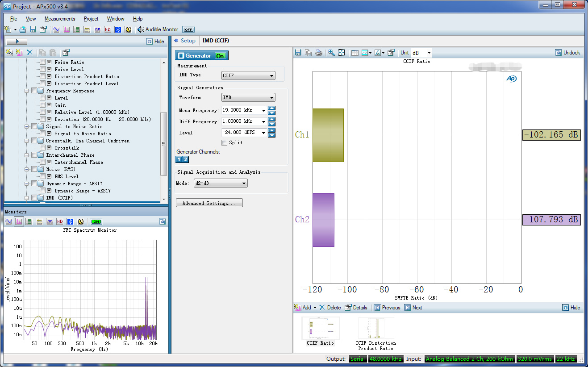Image resolution: width=588 pixels, height=367 pixels.
Task: Print the CCIF Ratio graph
Action: pyautogui.click(x=319, y=53)
